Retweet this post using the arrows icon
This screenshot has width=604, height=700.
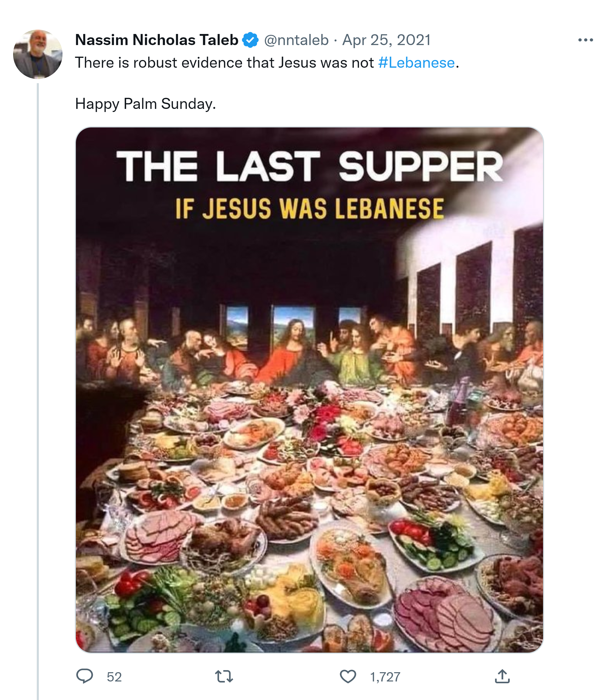point(224,676)
